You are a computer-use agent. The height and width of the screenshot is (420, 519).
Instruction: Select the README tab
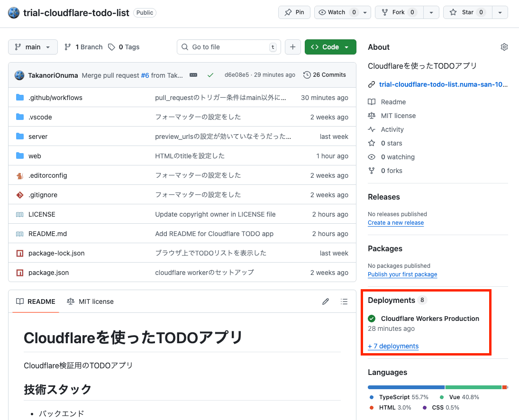coord(36,301)
